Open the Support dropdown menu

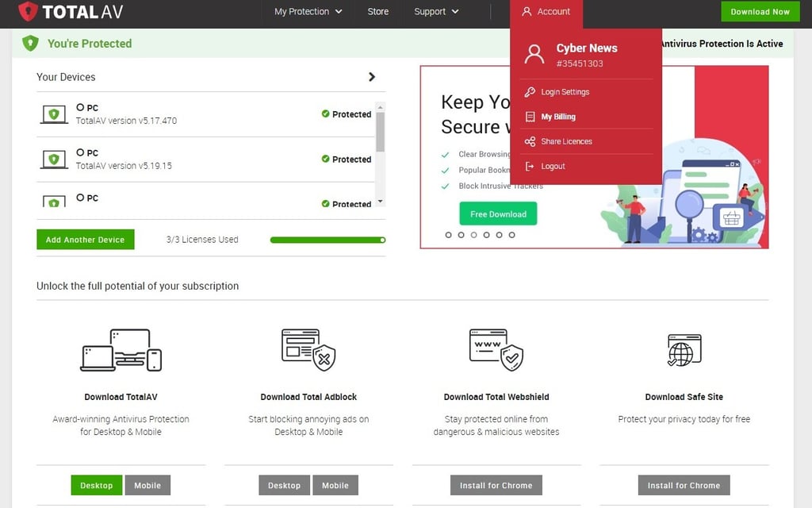(436, 11)
